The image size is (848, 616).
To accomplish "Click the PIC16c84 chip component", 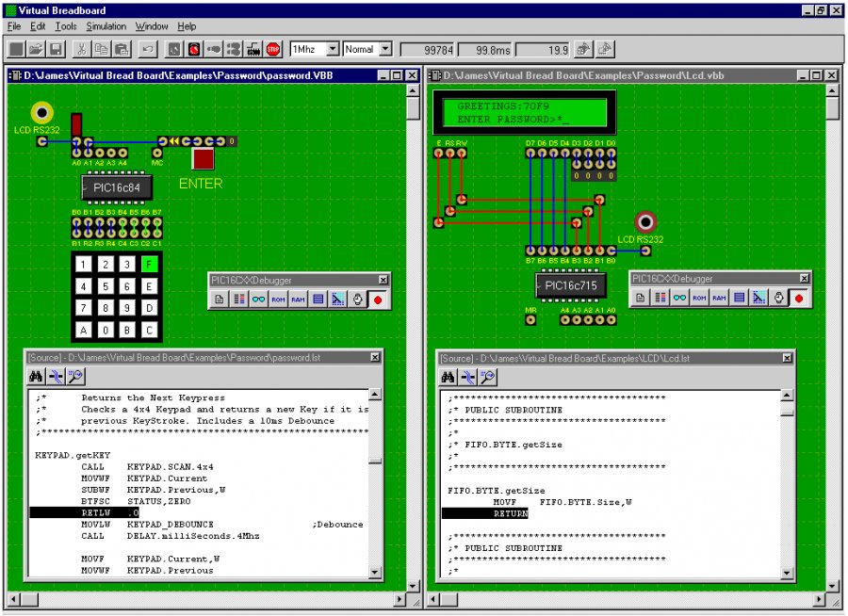I will point(116,187).
